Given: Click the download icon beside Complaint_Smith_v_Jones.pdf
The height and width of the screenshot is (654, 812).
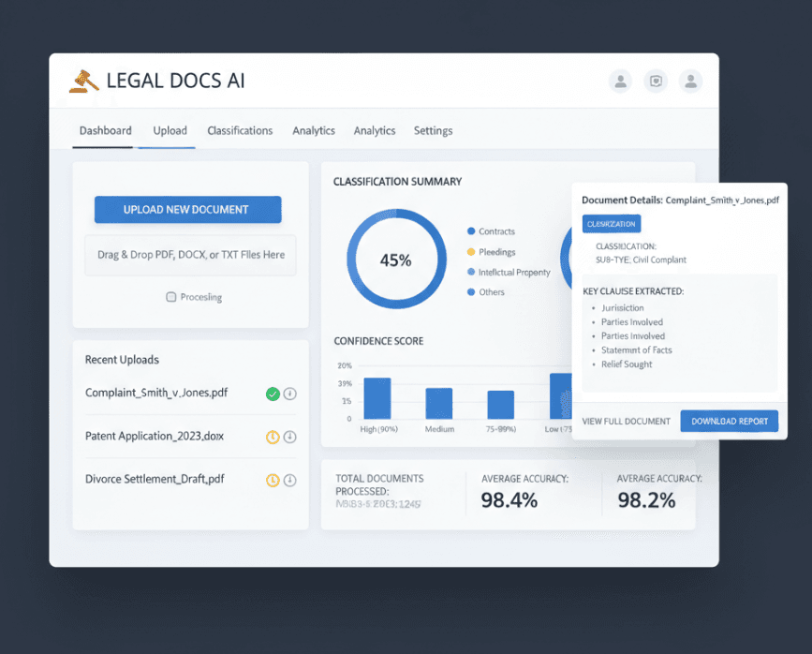Looking at the screenshot, I should pos(289,394).
